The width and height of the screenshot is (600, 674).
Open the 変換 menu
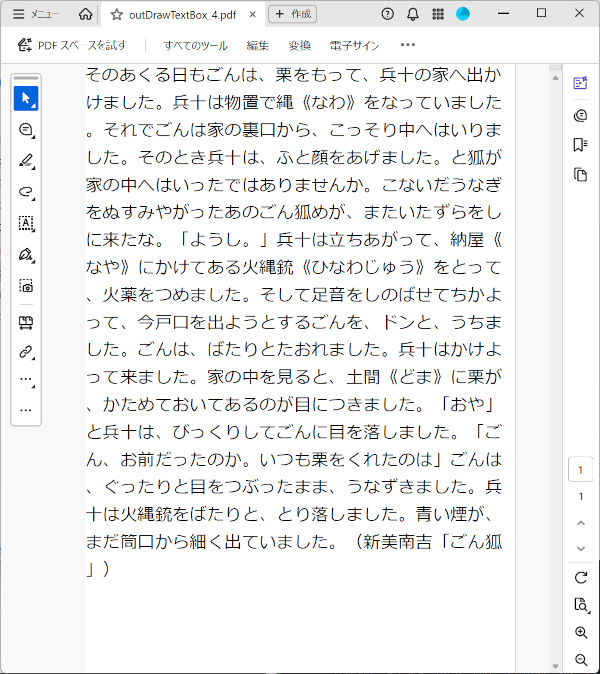300,45
